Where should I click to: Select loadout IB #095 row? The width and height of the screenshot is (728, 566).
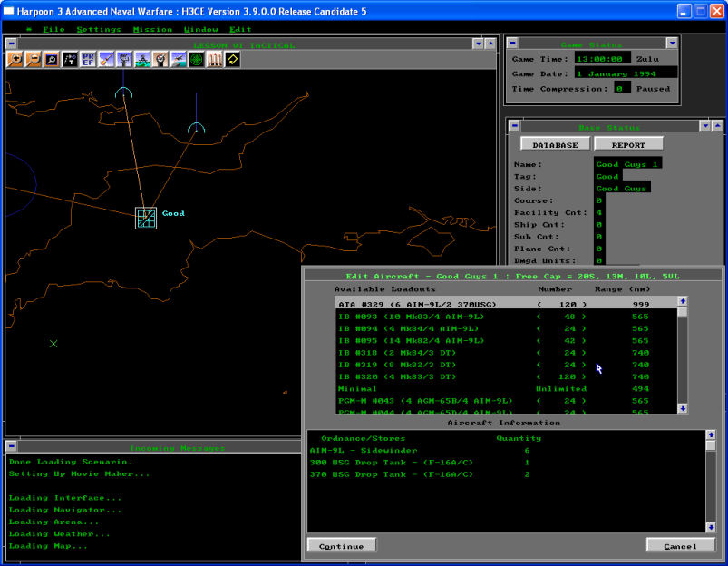tap(506, 341)
